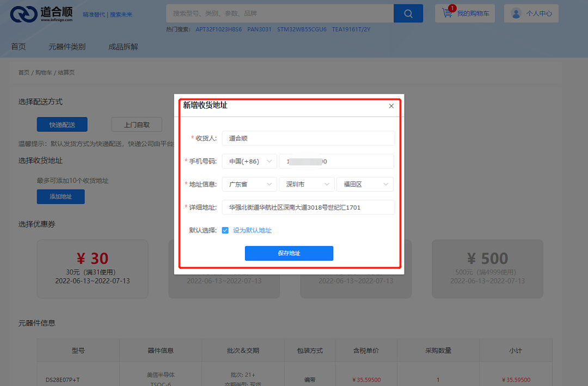Click the hot search link STM32WB55CGU6

[x=301, y=28]
